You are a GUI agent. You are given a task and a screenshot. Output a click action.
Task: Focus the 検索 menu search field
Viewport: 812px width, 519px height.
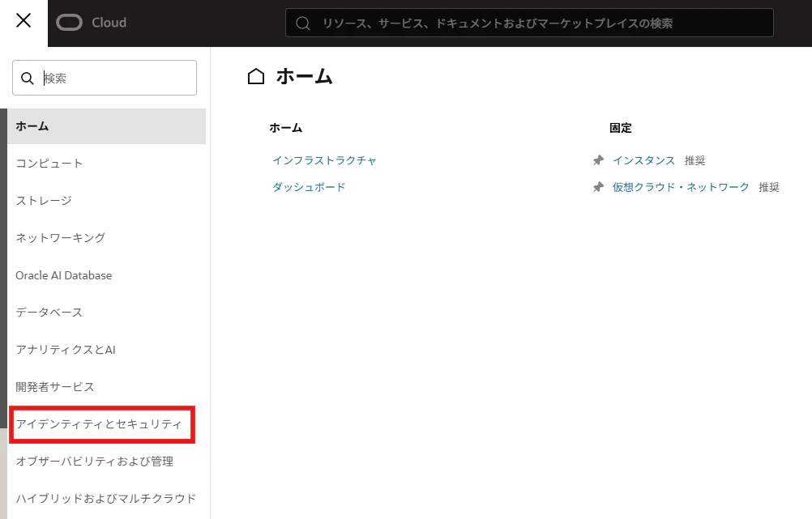(105, 78)
